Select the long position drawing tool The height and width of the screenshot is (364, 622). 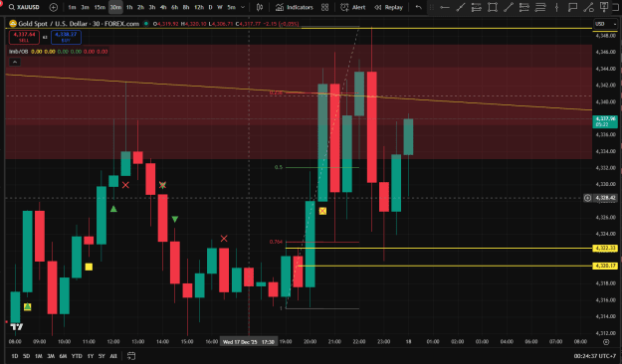[477, 7]
